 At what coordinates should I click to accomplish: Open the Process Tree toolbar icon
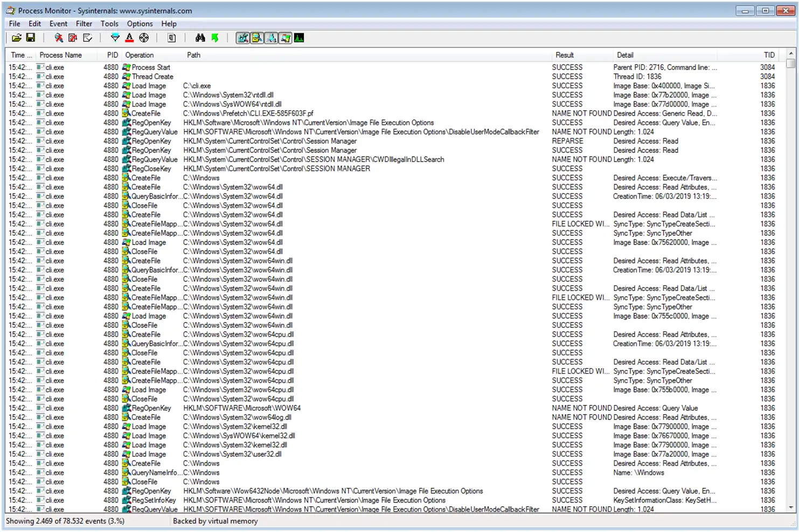click(x=172, y=38)
